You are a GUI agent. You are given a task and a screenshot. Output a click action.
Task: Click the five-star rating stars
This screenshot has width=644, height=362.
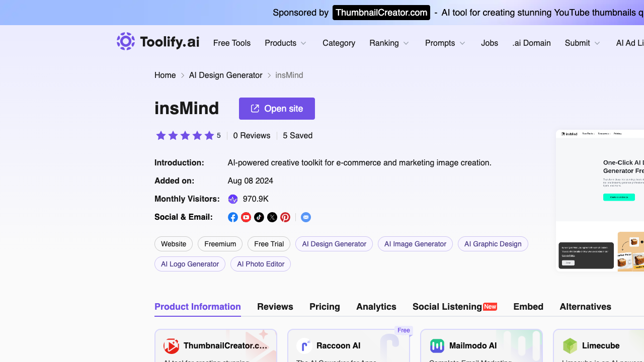[185, 136]
